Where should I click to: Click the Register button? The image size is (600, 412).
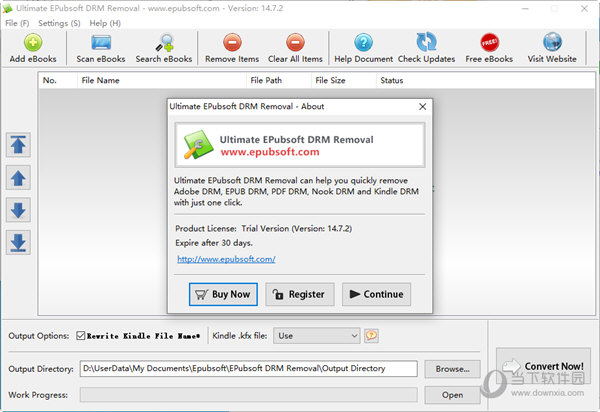point(300,294)
